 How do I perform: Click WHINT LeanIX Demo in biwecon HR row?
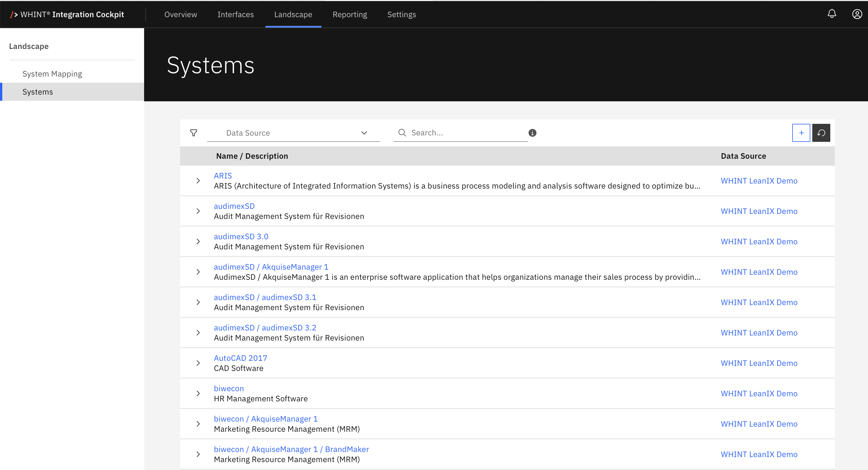(x=759, y=393)
